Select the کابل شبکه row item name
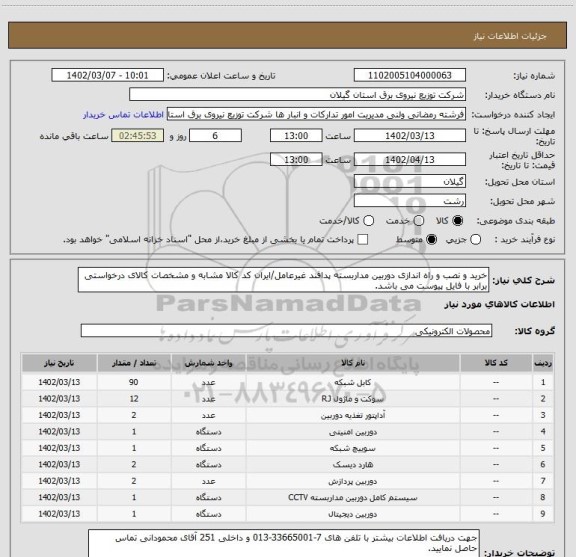The width and height of the screenshot is (576, 557). click(x=353, y=382)
